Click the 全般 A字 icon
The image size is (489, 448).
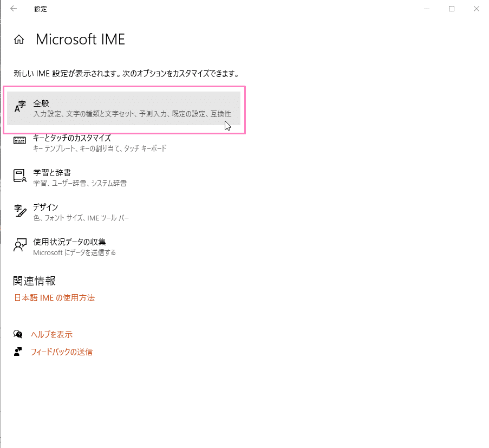point(20,107)
